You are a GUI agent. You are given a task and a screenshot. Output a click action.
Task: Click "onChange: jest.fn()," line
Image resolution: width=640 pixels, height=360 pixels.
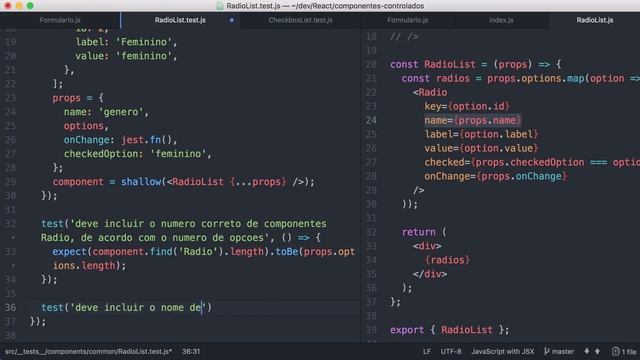pyautogui.click(x=120, y=140)
